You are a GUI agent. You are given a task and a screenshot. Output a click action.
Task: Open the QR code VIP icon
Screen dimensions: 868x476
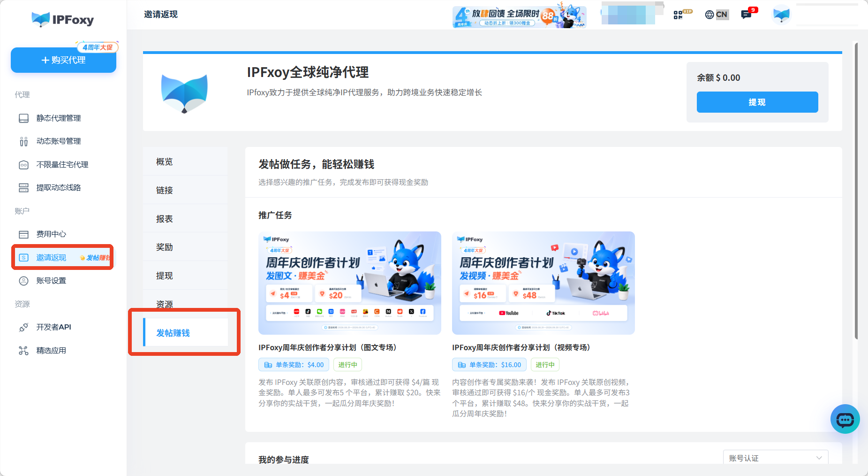click(682, 15)
